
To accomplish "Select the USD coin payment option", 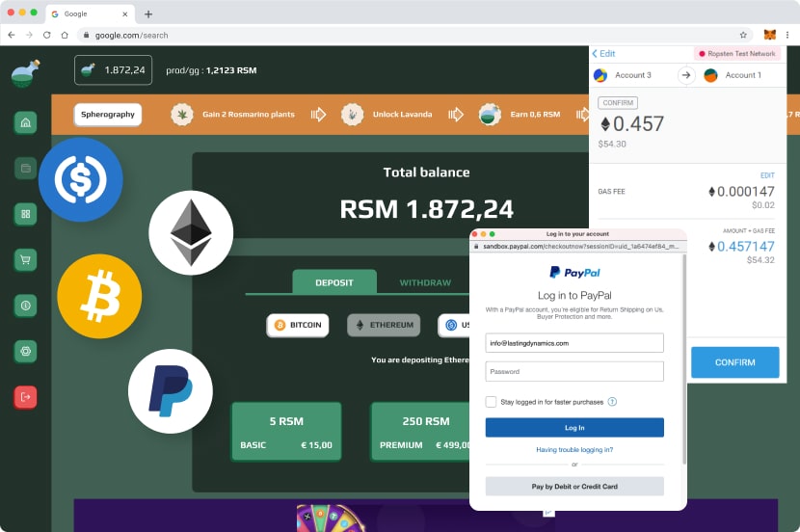I will click(x=454, y=325).
